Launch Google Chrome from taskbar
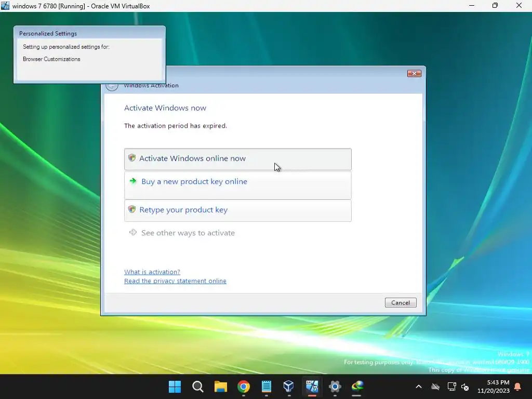Screen dimensions: 532x399 (x=243, y=387)
